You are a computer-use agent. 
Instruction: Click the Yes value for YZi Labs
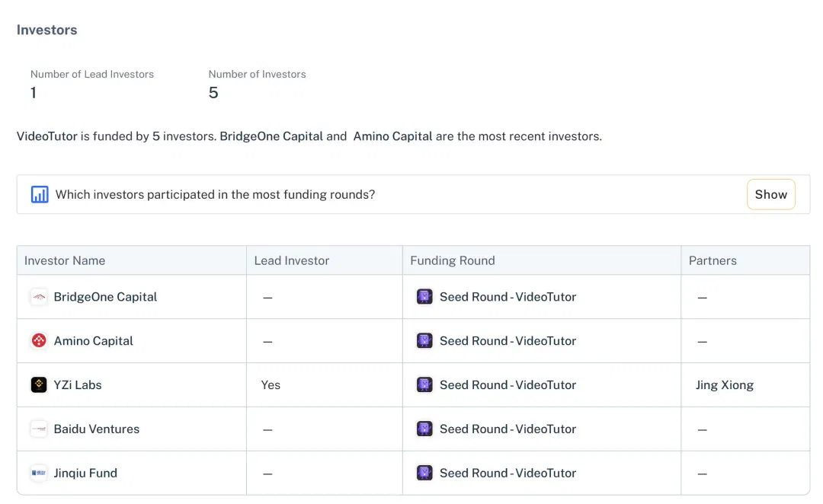tap(271, 385)
